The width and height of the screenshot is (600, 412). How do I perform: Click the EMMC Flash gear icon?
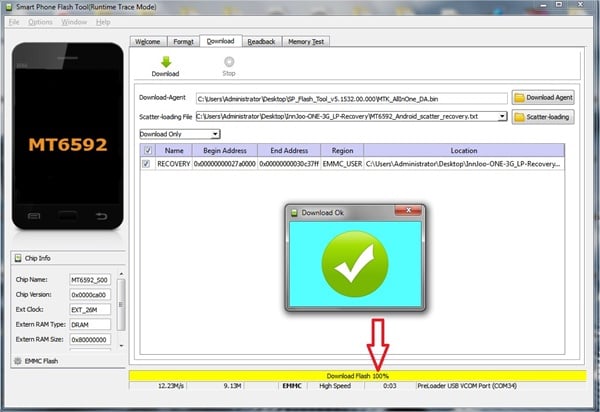(18, 361)
